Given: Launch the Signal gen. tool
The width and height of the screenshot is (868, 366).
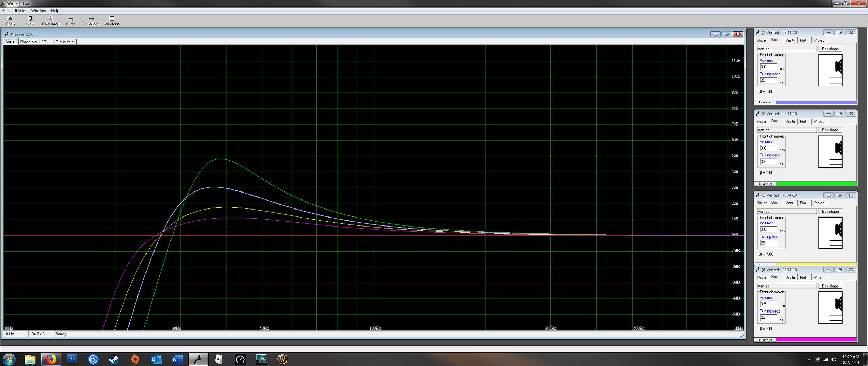Looking at the screenshot, I should tap(91, 21).
